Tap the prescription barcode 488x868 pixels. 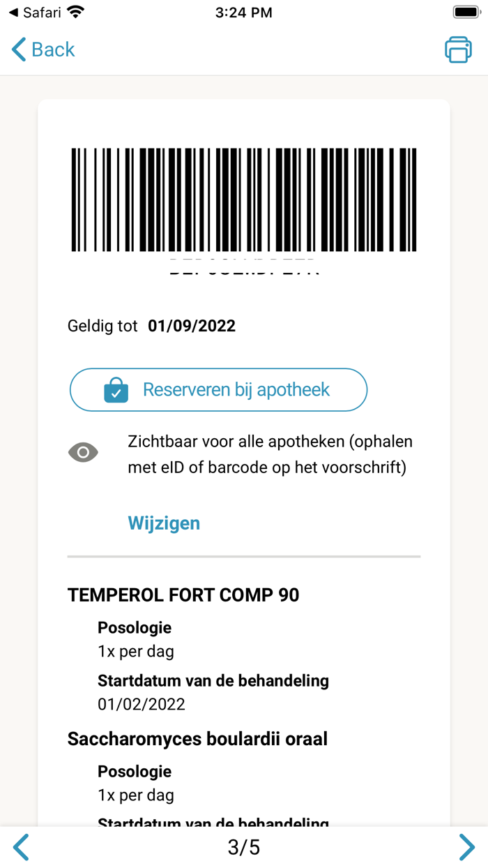(x=244, y=200)
